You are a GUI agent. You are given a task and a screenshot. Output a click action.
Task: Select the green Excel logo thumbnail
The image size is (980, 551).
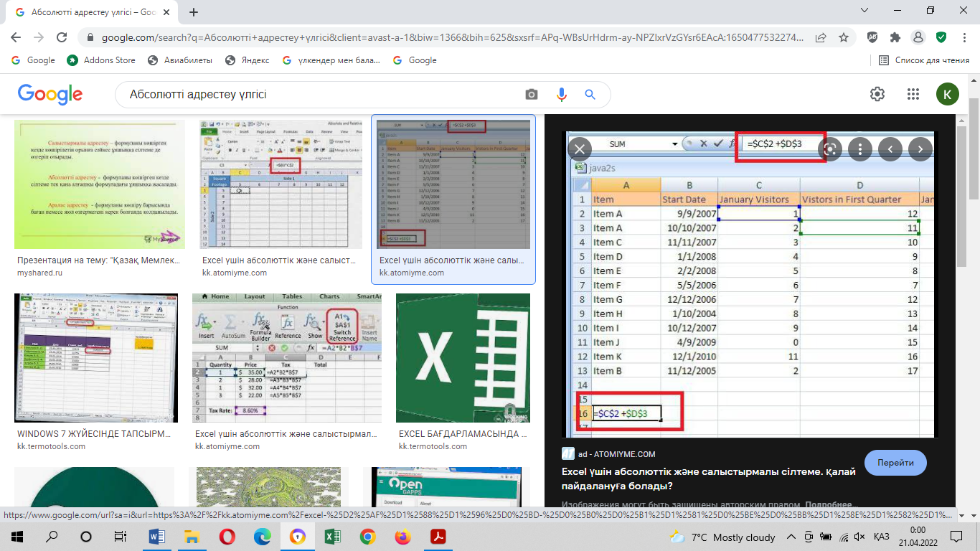(463, 357)
